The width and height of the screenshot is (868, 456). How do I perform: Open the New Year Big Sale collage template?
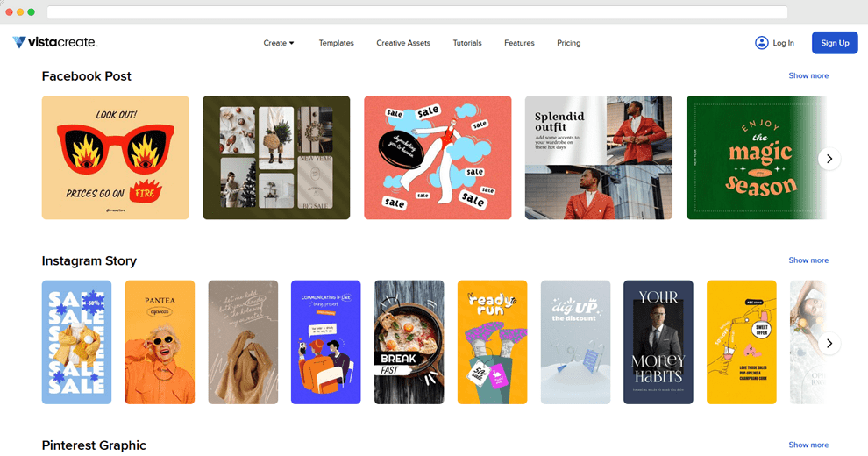[x=276, y=158]
